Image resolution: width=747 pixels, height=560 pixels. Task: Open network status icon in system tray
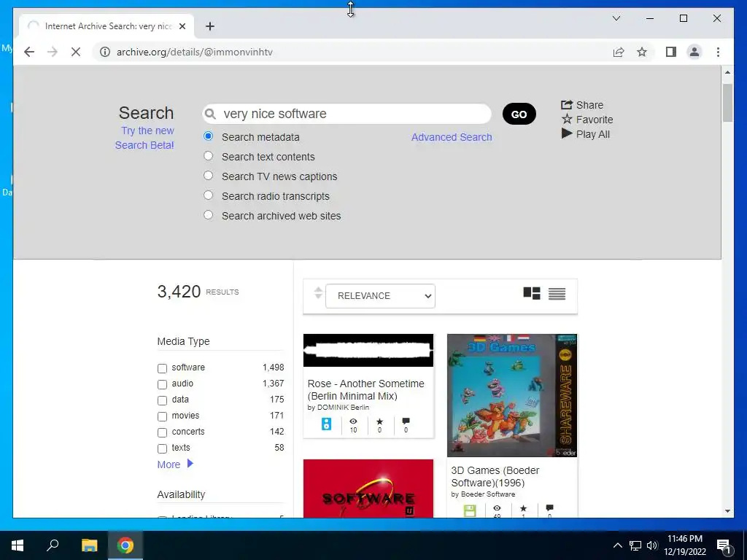point(635,545)
